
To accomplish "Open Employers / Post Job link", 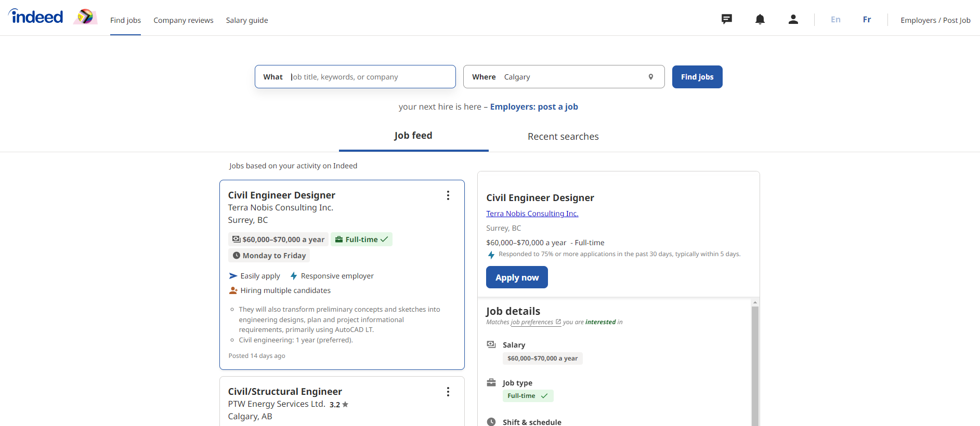I will click(935, 20).
